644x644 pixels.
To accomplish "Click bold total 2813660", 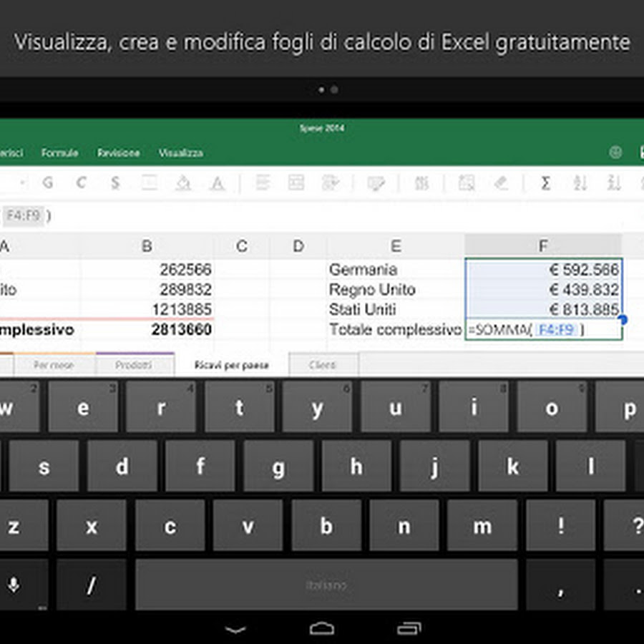I will tap(147, 329).
